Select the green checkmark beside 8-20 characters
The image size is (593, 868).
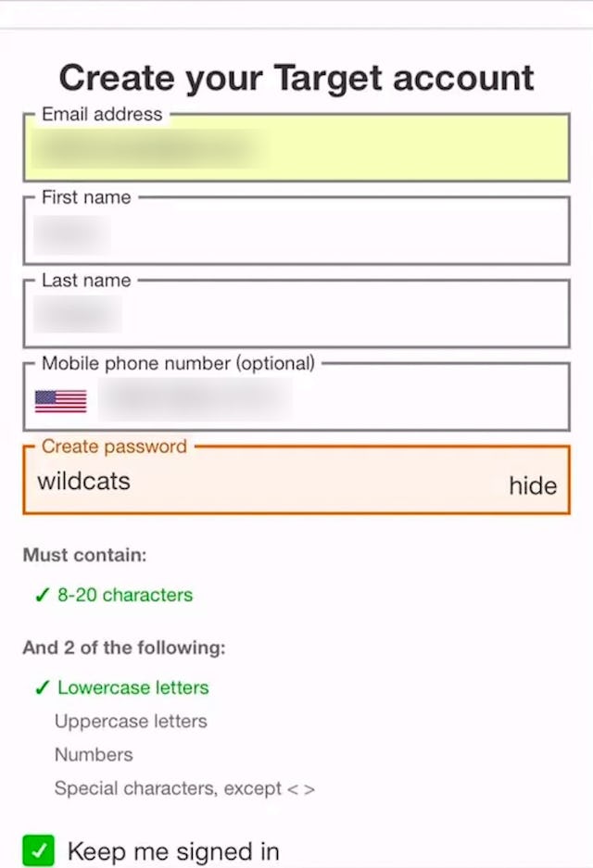point(41,595)
